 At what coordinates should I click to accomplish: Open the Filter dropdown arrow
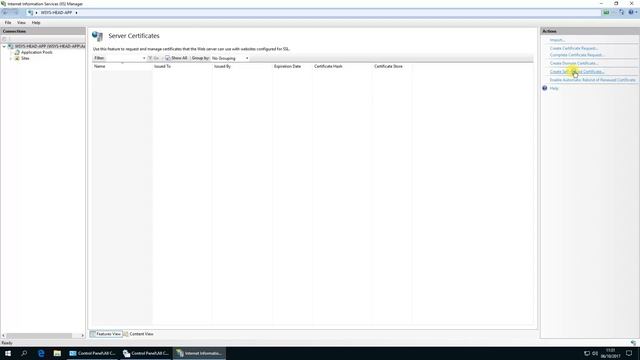[x=144, y=58]
